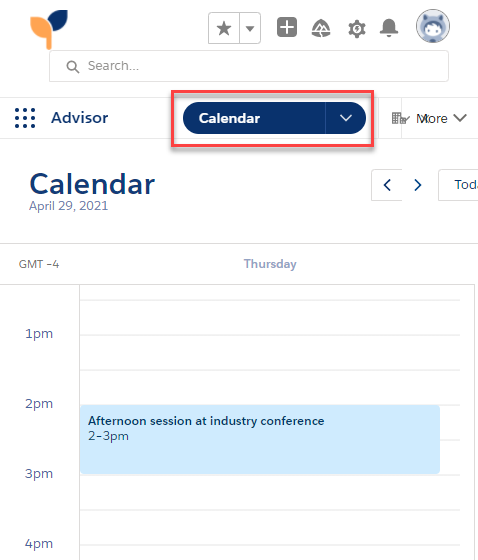Open the Trailhead guidance icon
478x560 pixels.
pos(321,28)
